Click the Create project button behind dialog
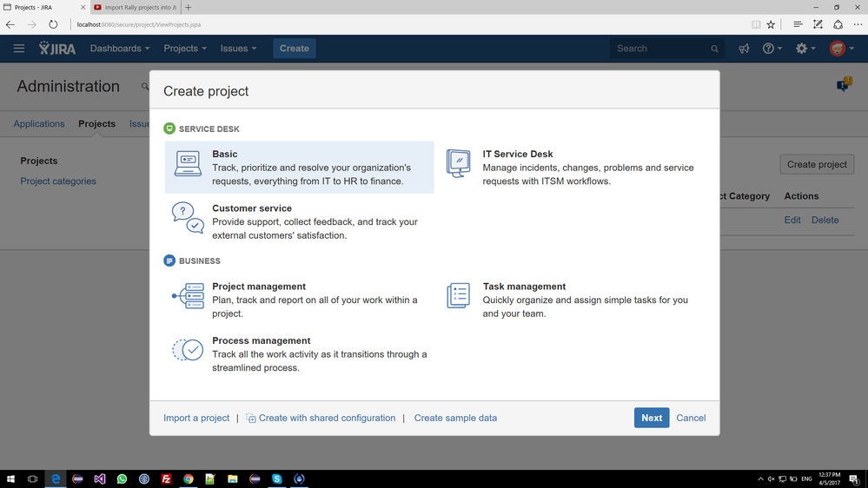868x488 pixels. pyautogui.click(x=817, y=164)
